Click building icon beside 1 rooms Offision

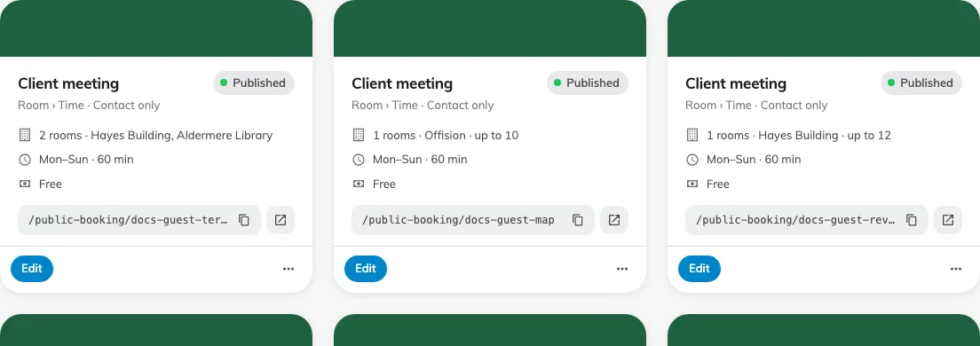[358, 135]
